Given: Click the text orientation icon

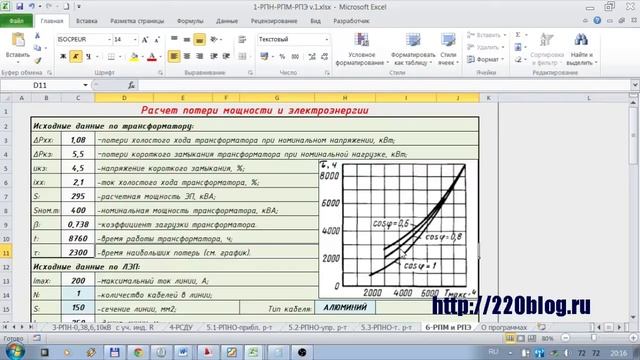Looking at the screenshot, I should (214, 39).
